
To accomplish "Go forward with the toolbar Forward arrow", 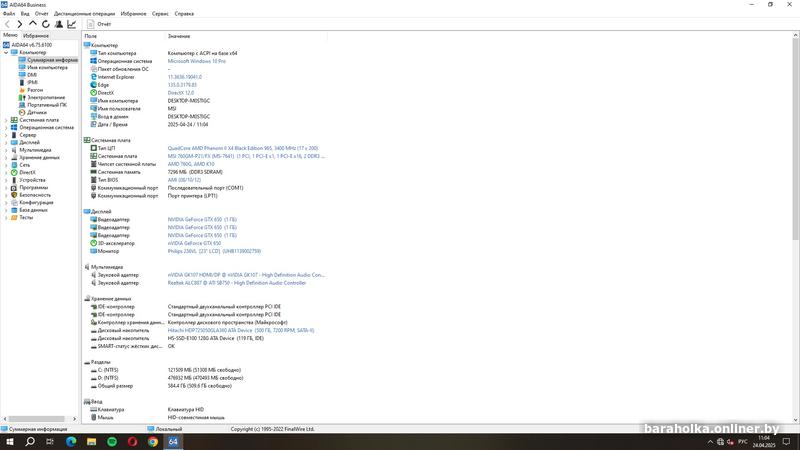I will [x=20, y=24].
